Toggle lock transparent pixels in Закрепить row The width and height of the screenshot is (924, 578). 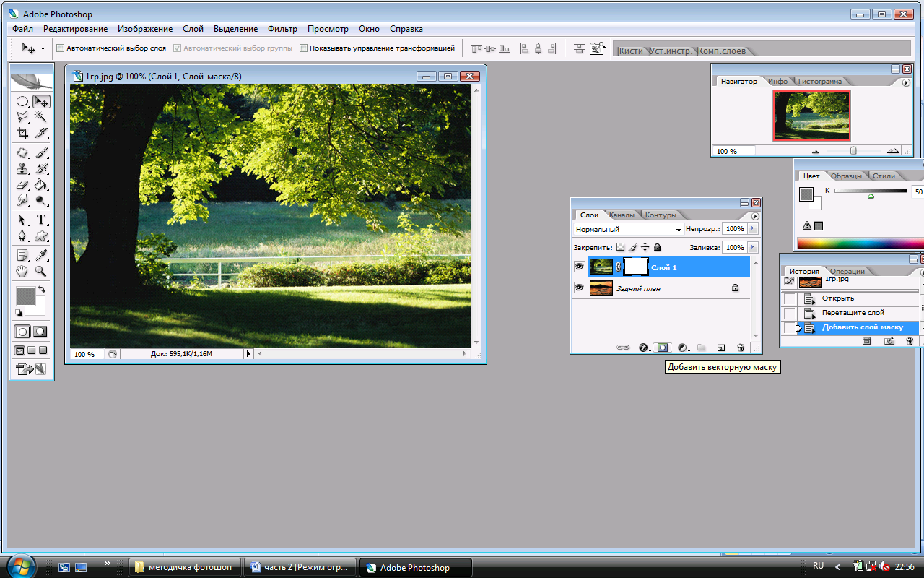[620, 247]
